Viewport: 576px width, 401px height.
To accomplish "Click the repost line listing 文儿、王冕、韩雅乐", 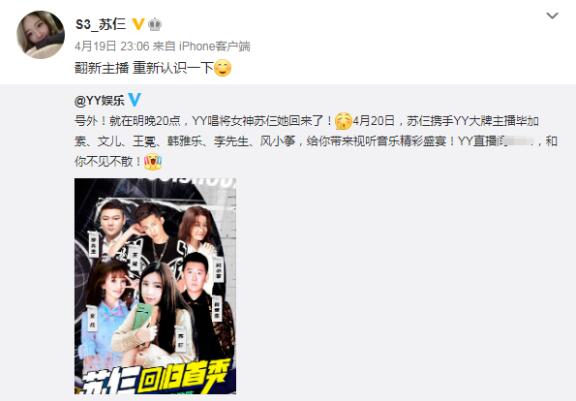I will coord(316,141).
